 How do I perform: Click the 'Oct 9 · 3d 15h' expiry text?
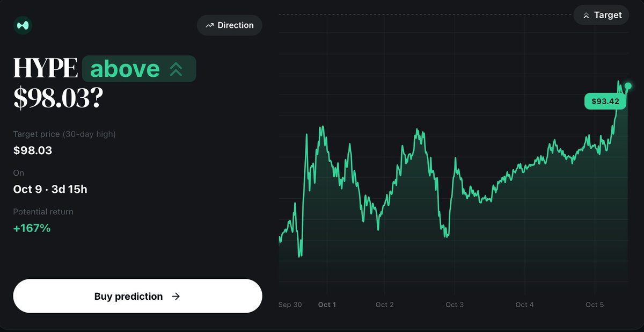tap(50, 189)
